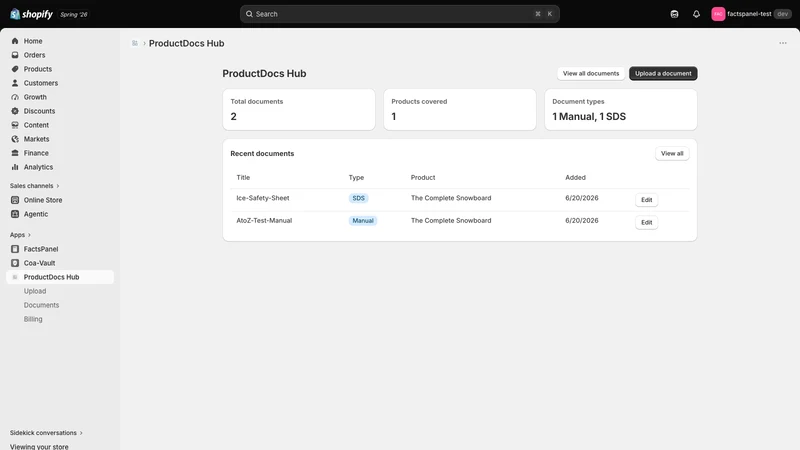Click the Title column header
This screenshot has height=450, width=800.
tap(243, 178)
